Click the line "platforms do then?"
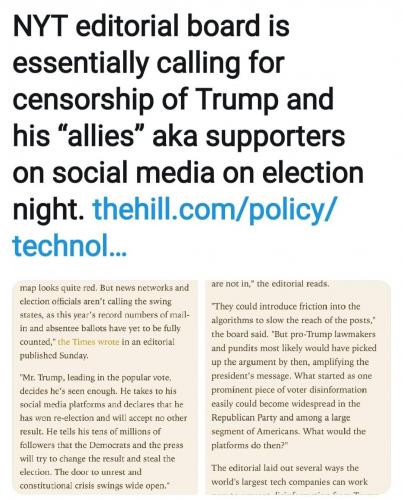Image resolution: width=403 pixels, height=500 pixels. click(250, 445)
